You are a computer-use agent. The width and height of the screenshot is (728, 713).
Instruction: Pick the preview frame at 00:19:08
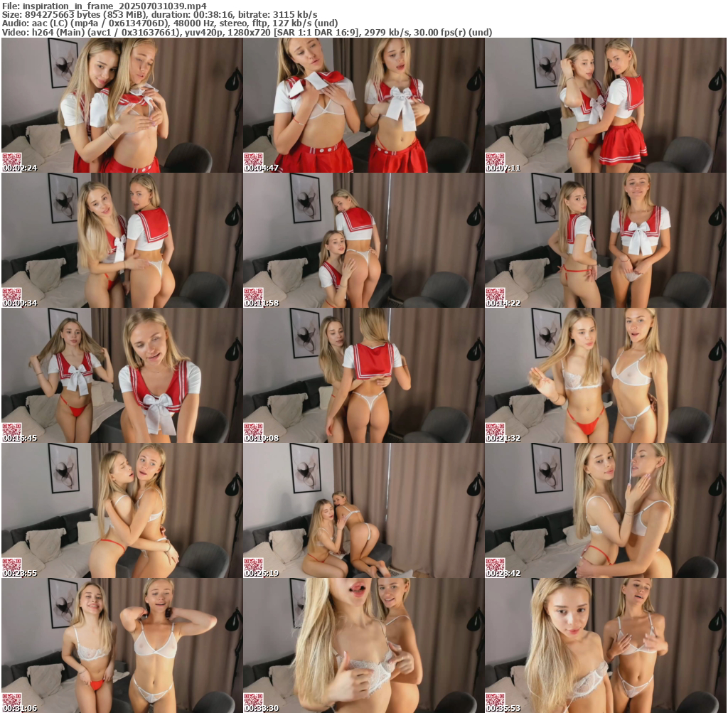363,375
